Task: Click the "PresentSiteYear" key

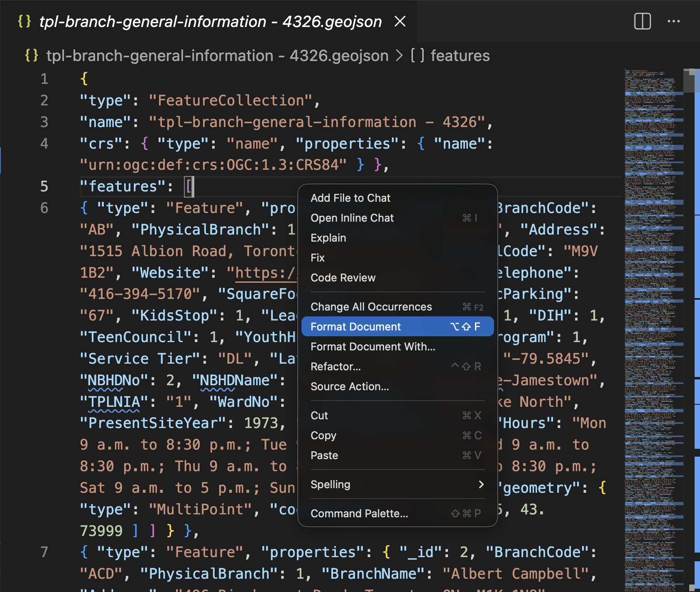Action: point(153,423)
